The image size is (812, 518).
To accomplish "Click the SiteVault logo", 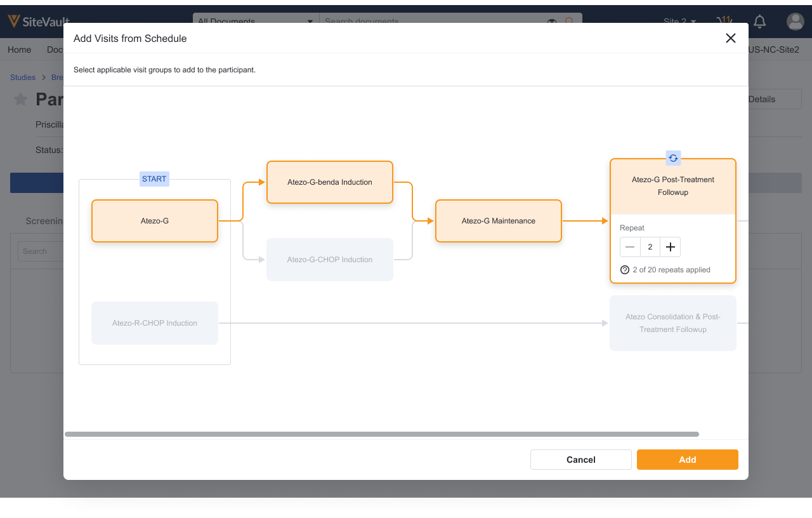I will click(x=38, y=22).
